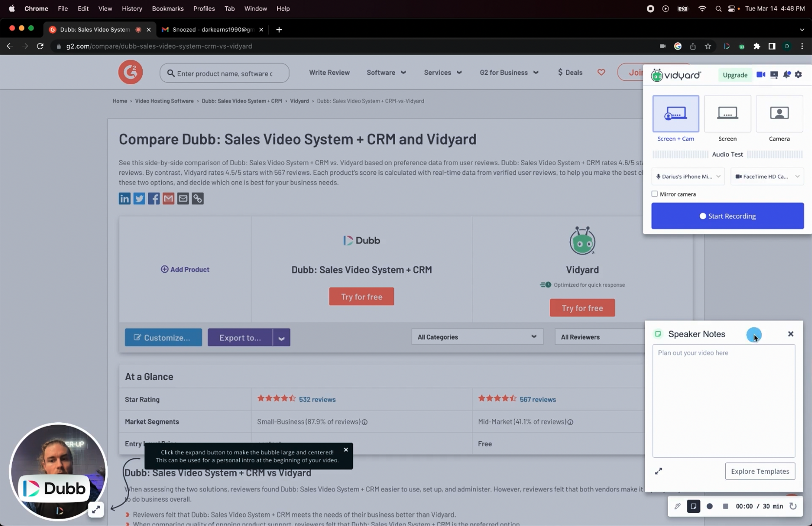812x526 pixels.
Task: Reload the page in Chrome
Action: pos(40,46)
